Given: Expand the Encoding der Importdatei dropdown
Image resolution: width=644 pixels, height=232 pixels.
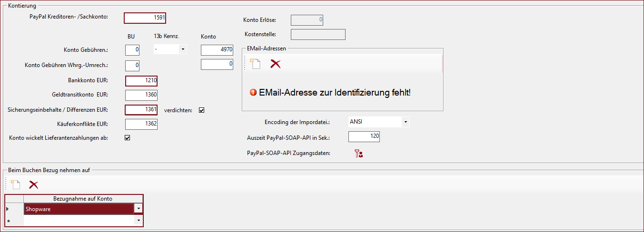Looking at the screenshot, I should 405,122.
